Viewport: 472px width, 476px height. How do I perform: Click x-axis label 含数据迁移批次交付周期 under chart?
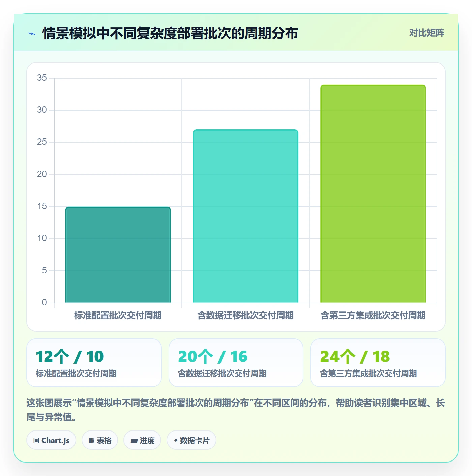tap(245, 316)
